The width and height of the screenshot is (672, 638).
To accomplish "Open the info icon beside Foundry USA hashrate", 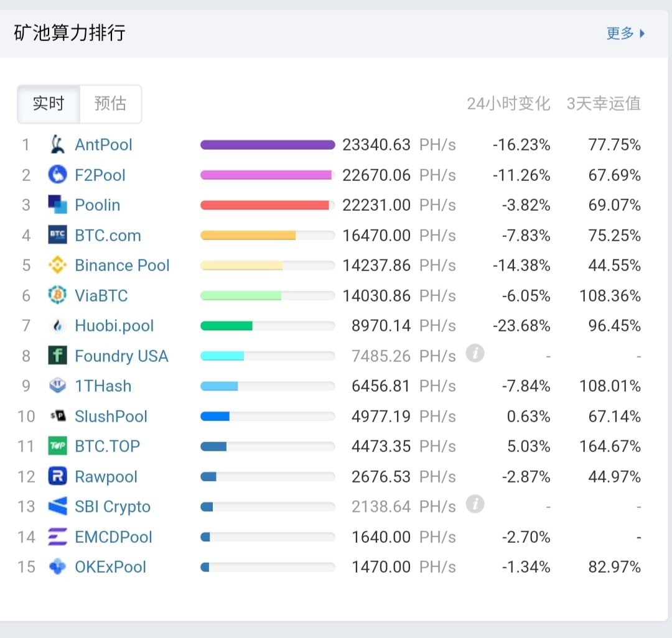I will coord(475,354).
